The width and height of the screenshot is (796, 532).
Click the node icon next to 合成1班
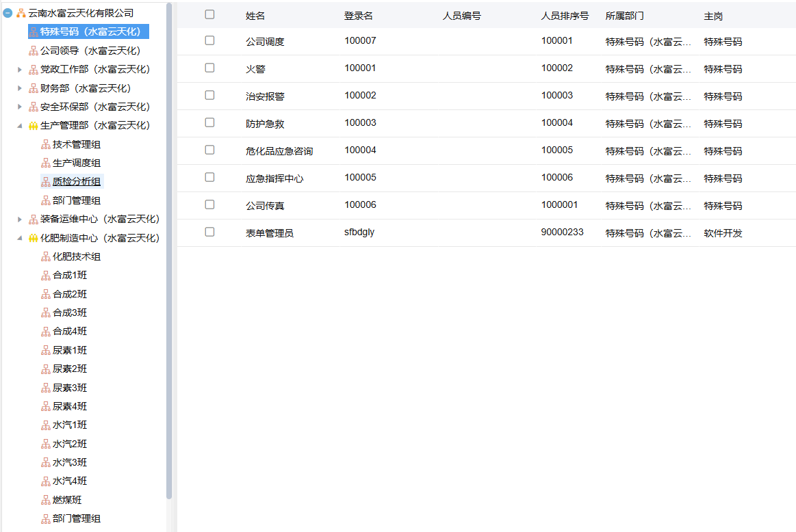(x=46, y=276)
